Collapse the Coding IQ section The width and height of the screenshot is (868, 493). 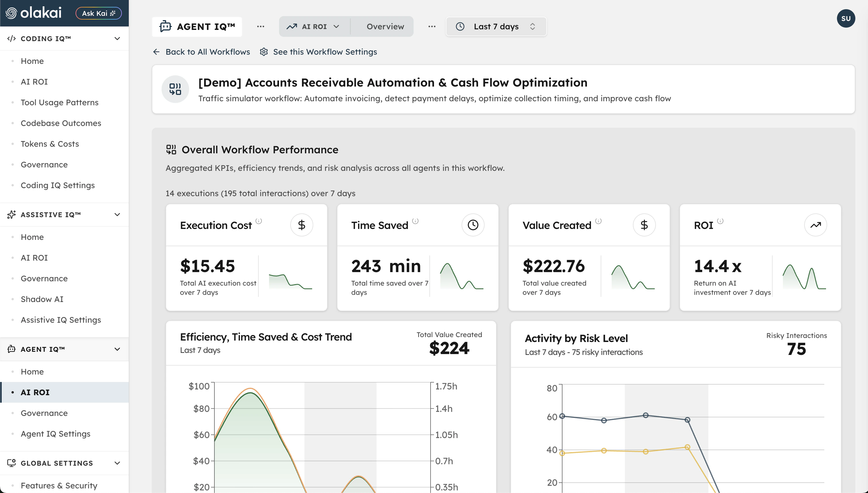(x=117, y=39)
